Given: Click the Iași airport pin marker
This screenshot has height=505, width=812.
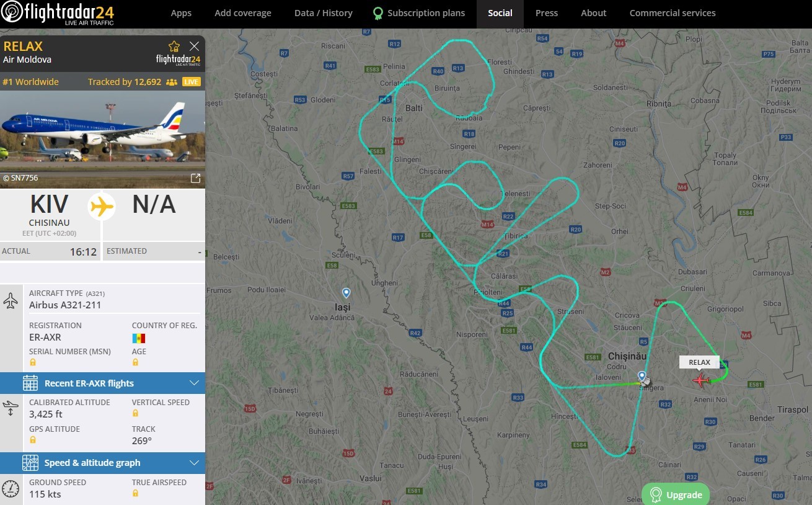Looking at the screenshot, I should pos(346,293).
